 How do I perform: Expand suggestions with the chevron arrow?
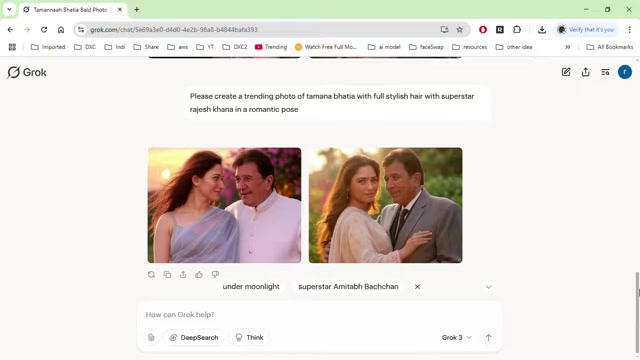(x=489, y=287)
